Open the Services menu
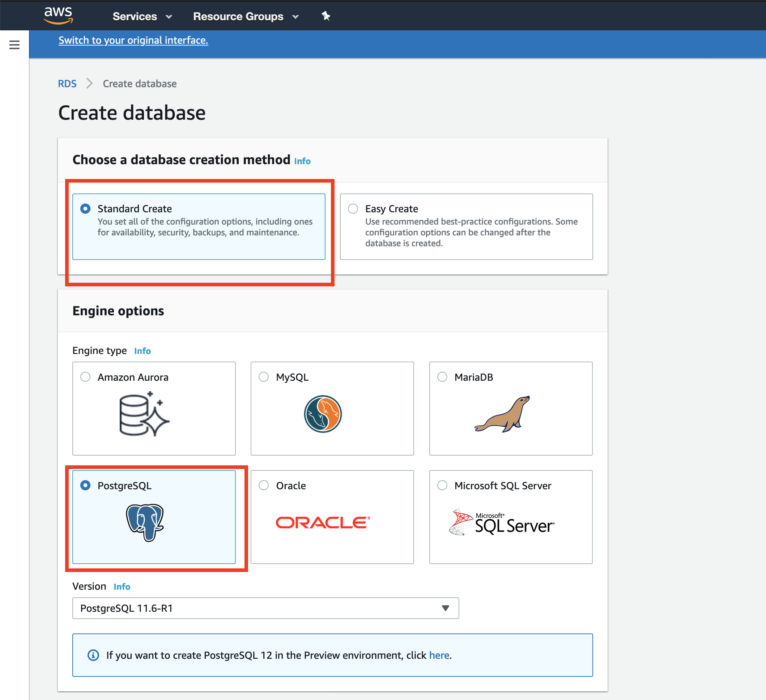The height and width of the screenshot is (700, 766). pos(142,16)
